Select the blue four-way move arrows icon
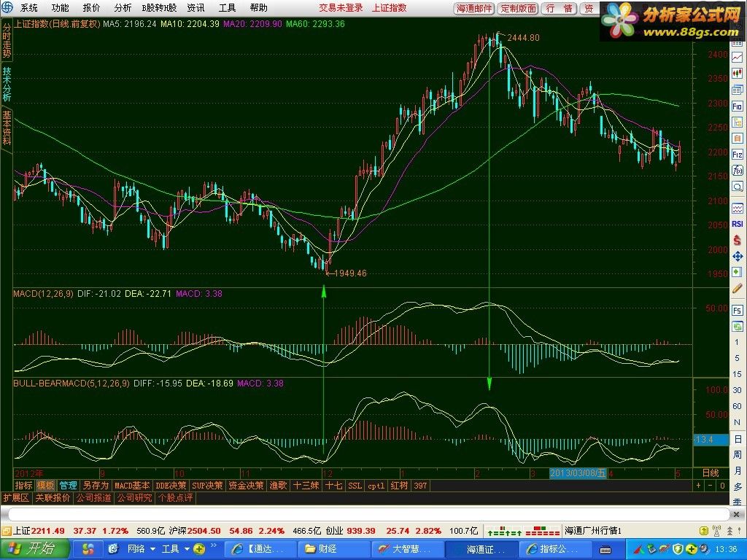 click(x=737, y=257)
